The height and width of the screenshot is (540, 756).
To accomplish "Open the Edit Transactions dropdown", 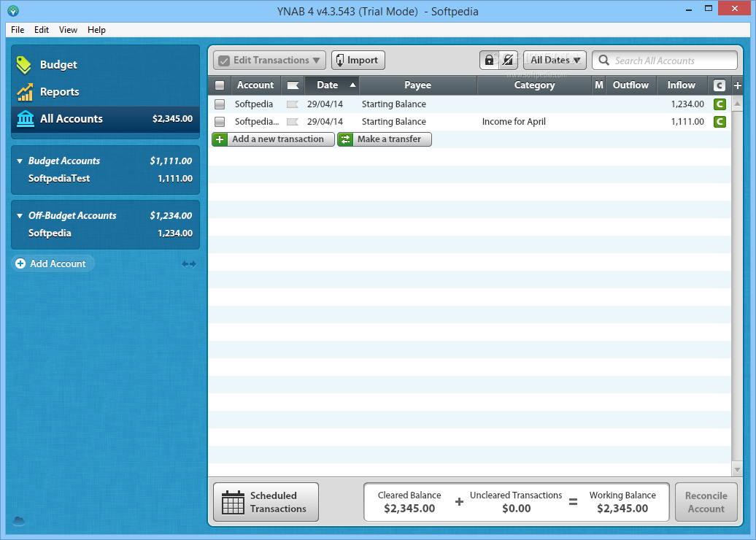I will tap(269, 61).
